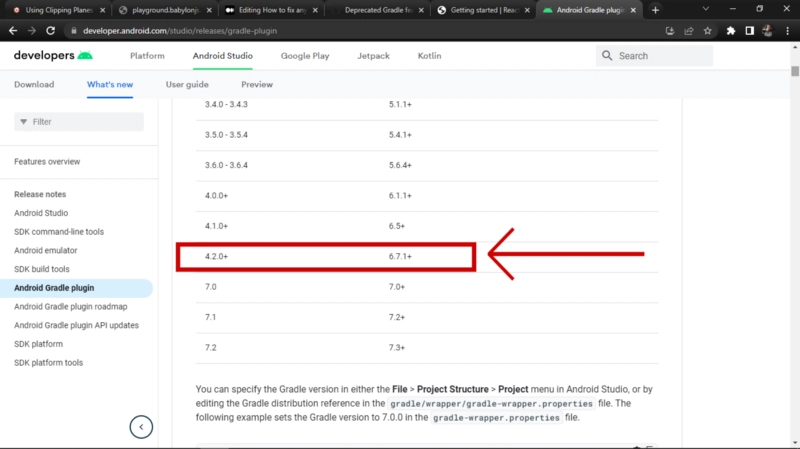Click the page vertical scrollbar thumb
The height and width of the screenshot is (449, 800).
coord(795,70)
